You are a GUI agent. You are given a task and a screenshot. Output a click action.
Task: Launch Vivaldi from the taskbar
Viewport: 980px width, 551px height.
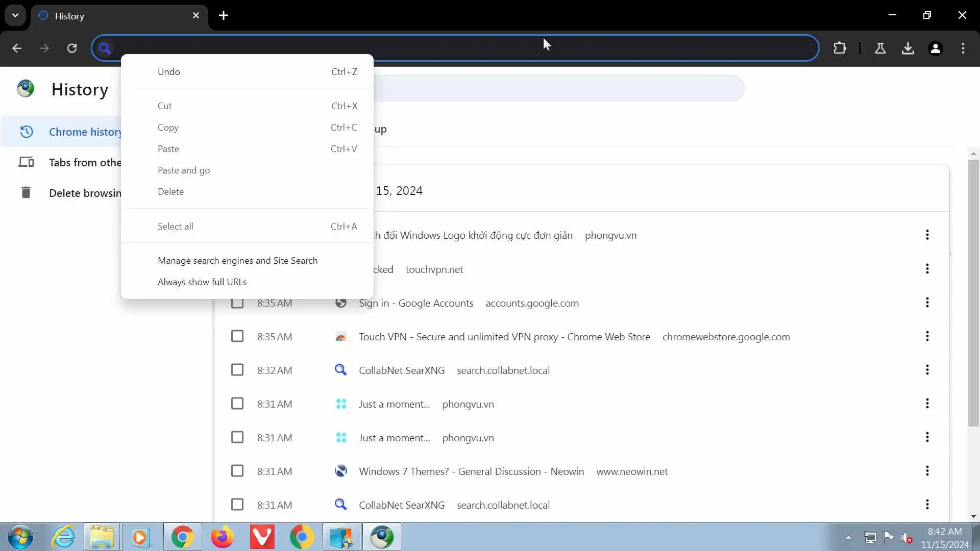[262, 537]
